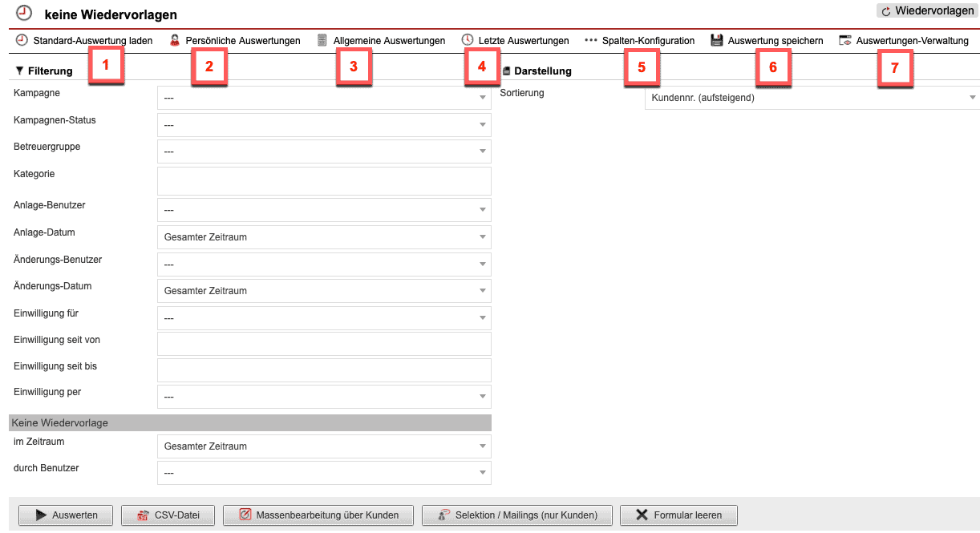
Task: Select the Betreuergruppe combo box
Action: tap(324, 151)
